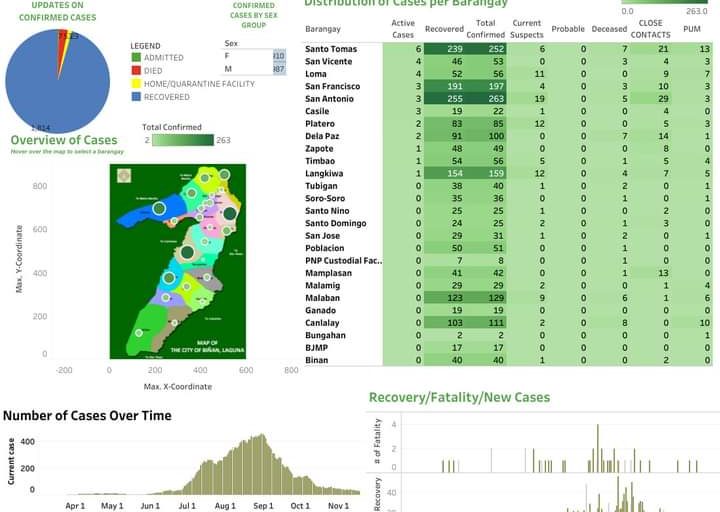Click the blue RECOVERED legend marker

(136, 98)
